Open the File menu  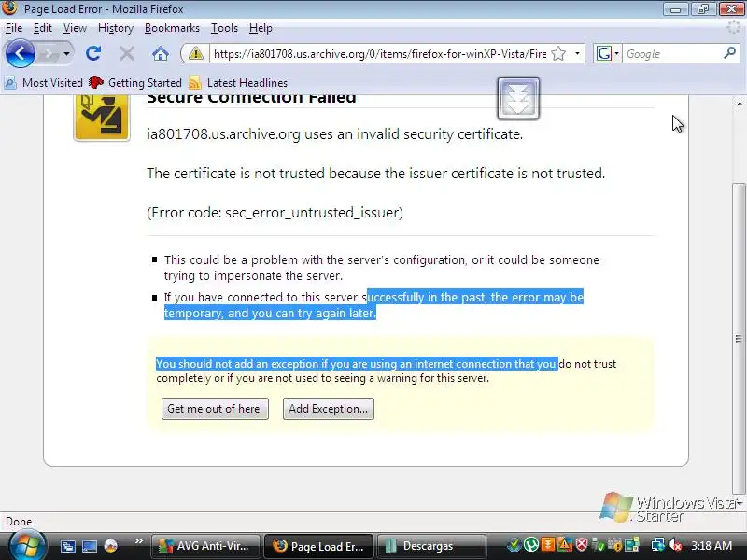(14, 28)
